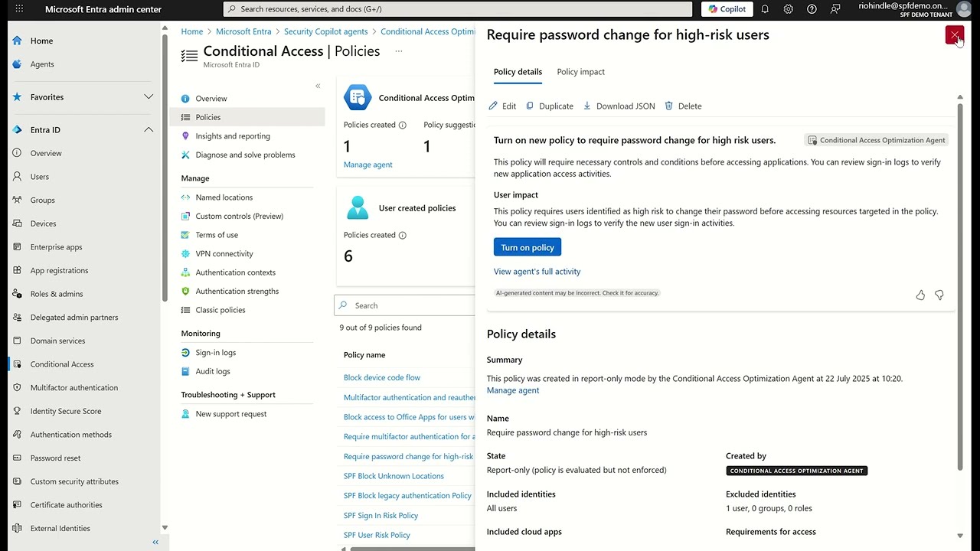980x551 pixels.
Task: Open New support request item
Action: pos(231,414)
